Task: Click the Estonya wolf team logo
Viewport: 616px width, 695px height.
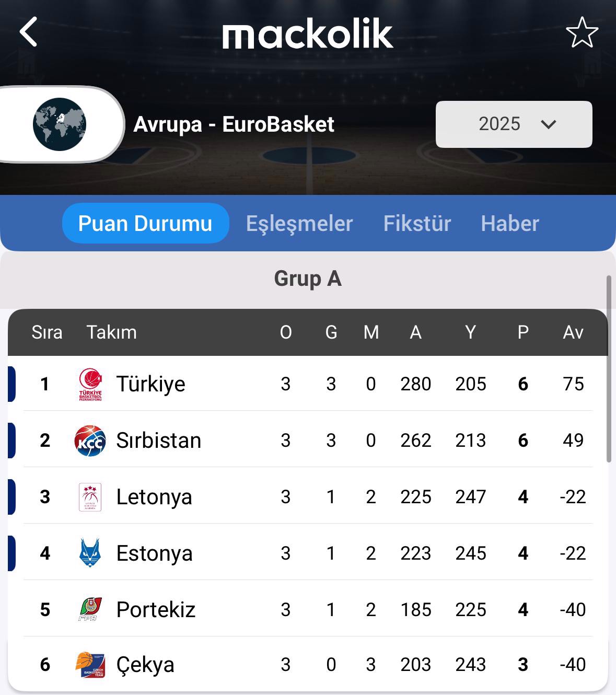Action: pos(90,553)
